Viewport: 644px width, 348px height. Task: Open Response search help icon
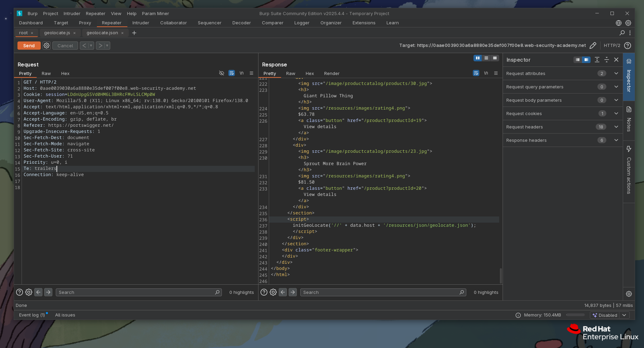click(x=264, y=292)
